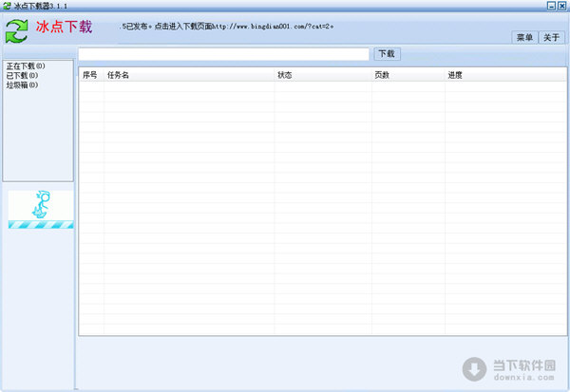Sort by the 状态 column header

click(x=323, y=75)
